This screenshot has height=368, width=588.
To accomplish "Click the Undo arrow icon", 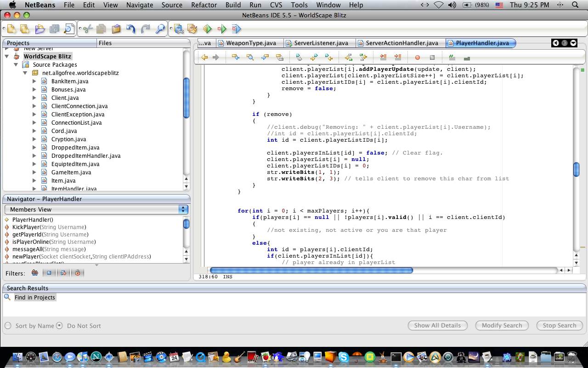I will (x=131, y=29).
